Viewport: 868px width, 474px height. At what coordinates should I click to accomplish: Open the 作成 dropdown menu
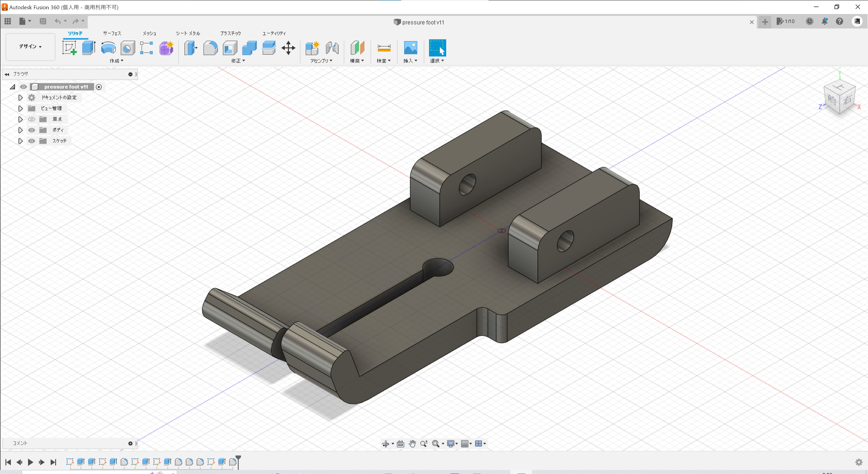pos(116,61)
